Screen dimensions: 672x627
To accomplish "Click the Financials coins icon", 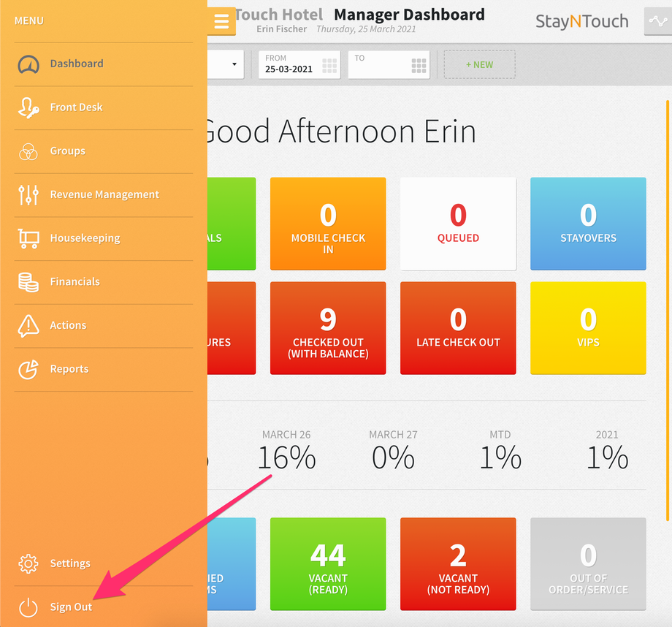I will pyautogui.click(x=28, y=282).
